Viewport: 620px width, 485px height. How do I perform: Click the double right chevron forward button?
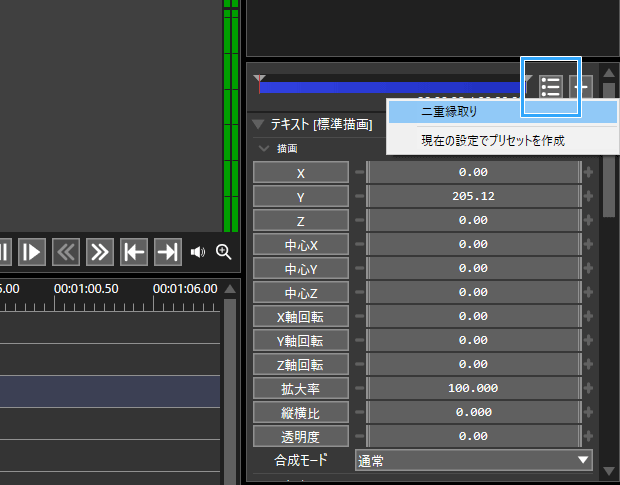point(100,252)
